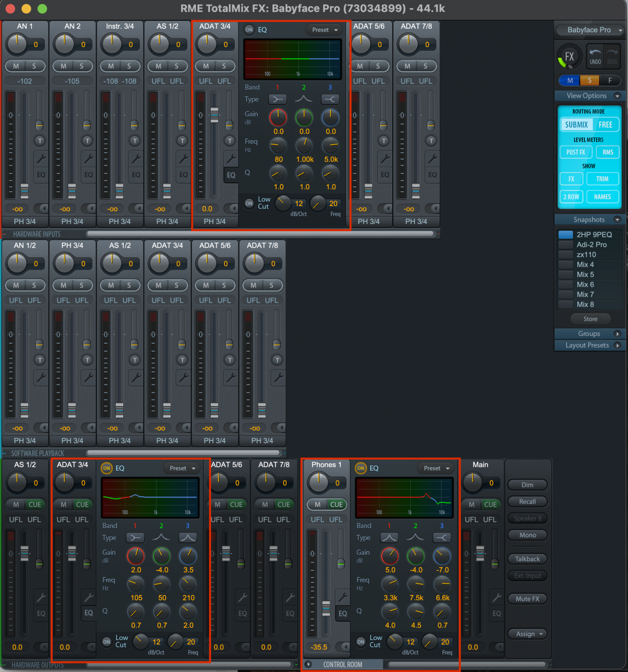This screenshot has height=672, width=628.
Task: Open settings wrench on Phones 1 channel
Action: point(342,597)
